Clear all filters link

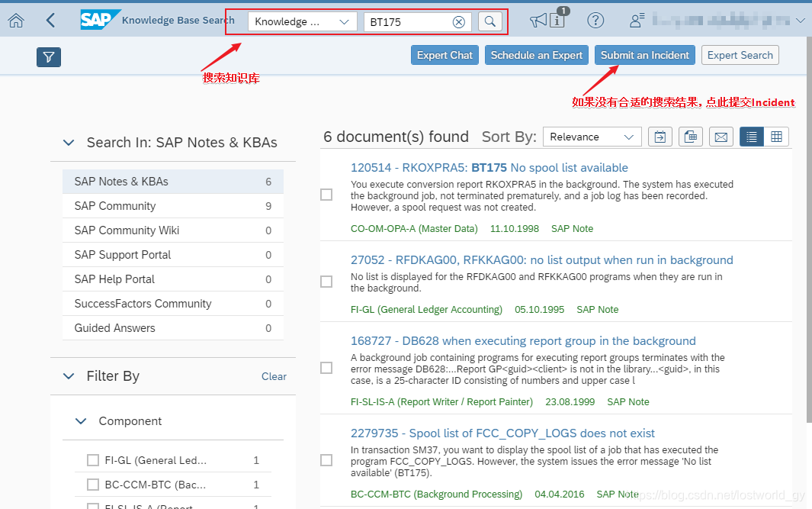(x=274, y=377)
